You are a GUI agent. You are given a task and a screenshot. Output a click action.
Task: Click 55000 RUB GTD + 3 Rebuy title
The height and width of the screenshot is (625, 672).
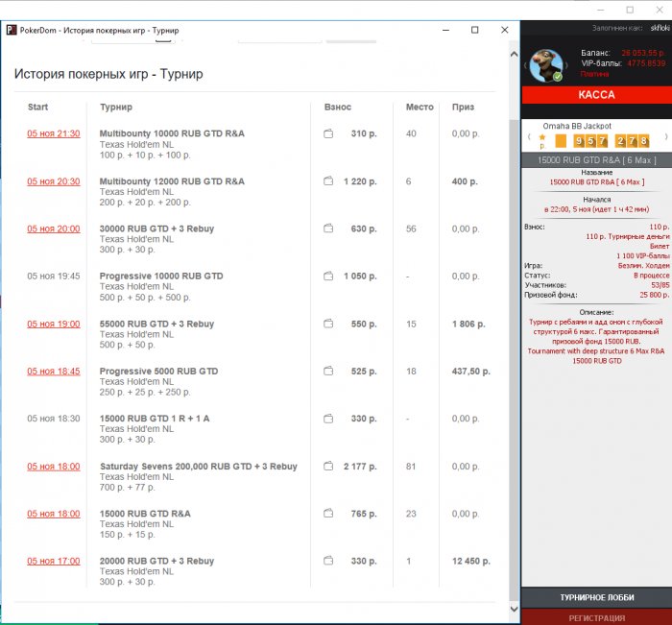[156, 325]
